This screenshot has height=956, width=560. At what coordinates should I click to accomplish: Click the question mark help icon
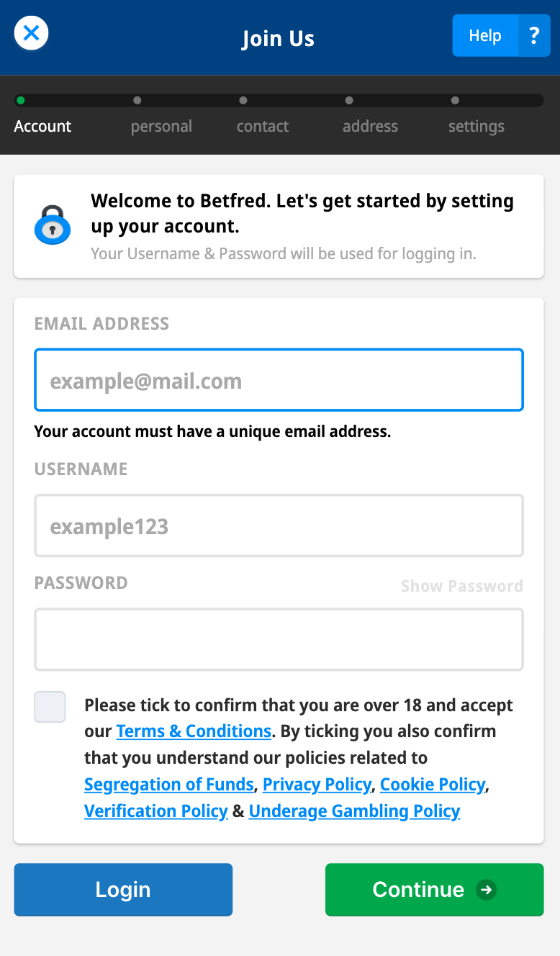pyautogui.click(x=533, y=35)
